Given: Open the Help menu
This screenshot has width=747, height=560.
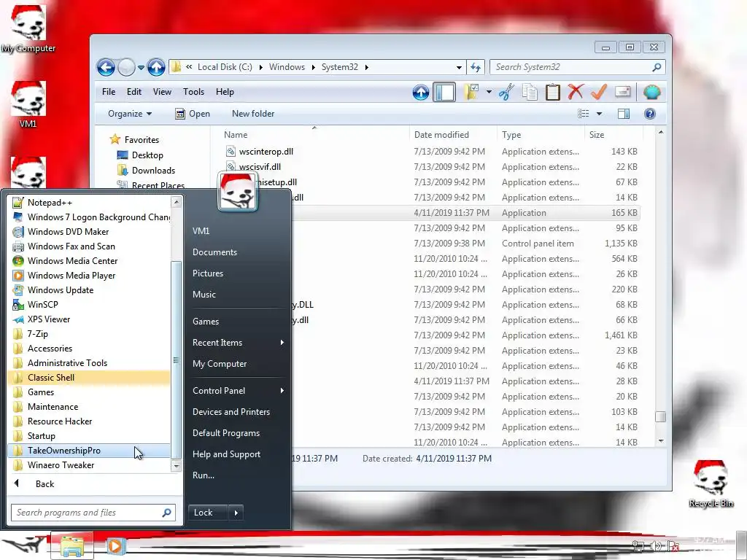Looking at the screenshot, I should click(225, 92).
